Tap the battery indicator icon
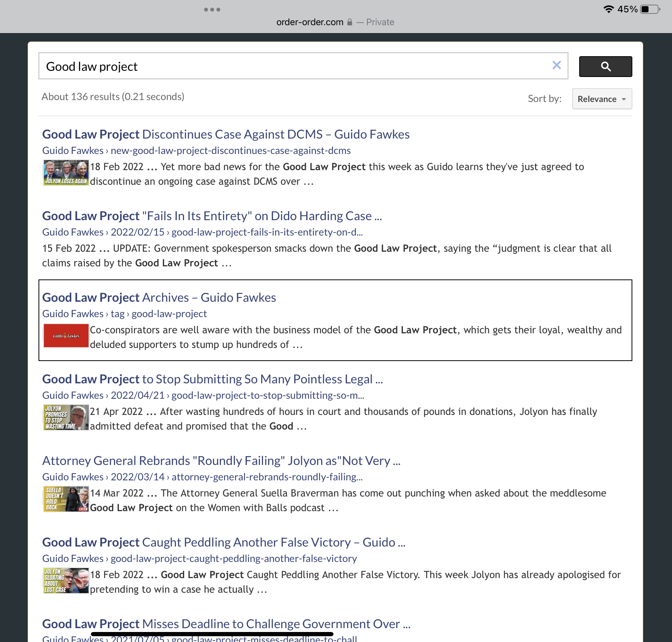 coord(650,9)
